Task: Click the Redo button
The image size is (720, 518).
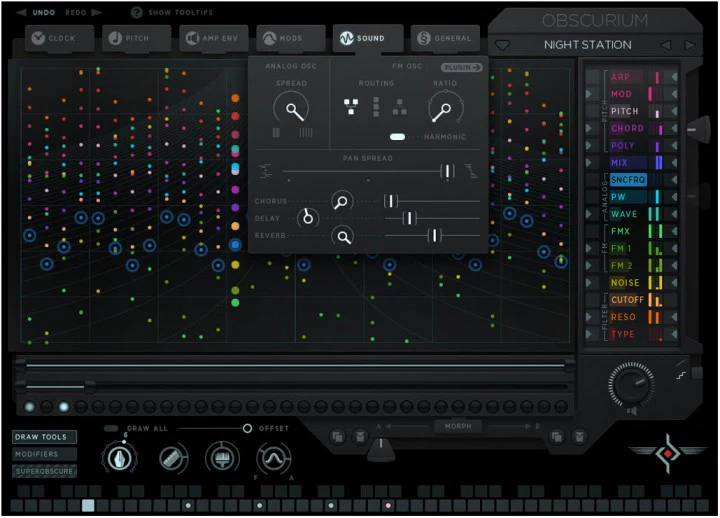Action: pos(83,12)
